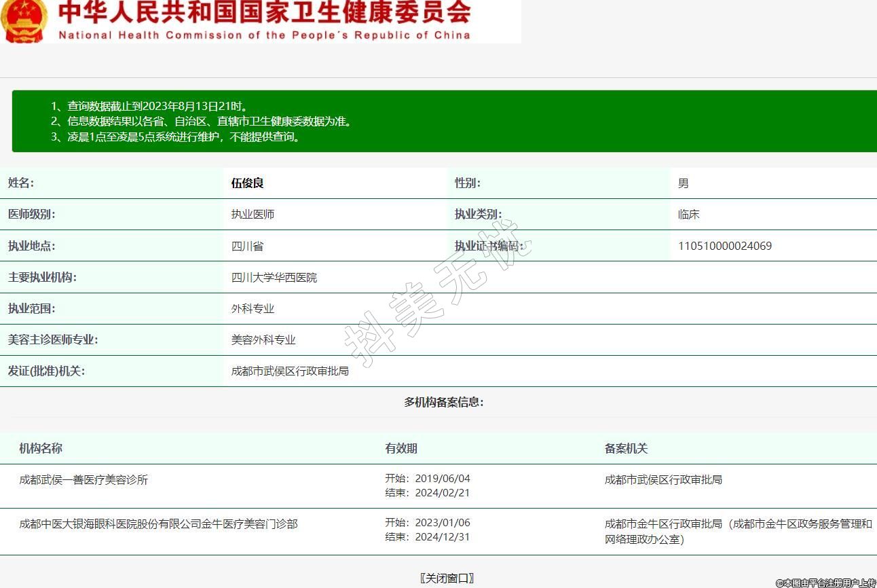Click the start date 2023/01/06
The image size is (877, 588).
pyautogui.click(x=442, y=523)
